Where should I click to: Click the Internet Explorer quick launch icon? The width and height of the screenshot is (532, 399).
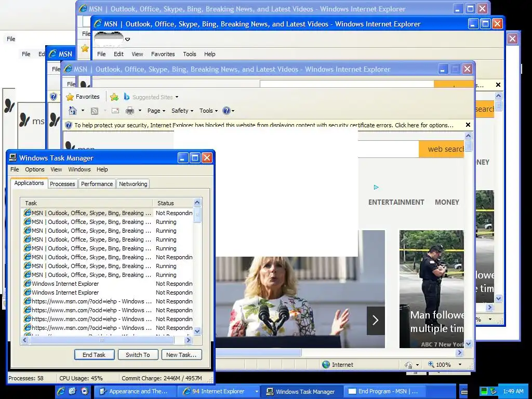61,391
